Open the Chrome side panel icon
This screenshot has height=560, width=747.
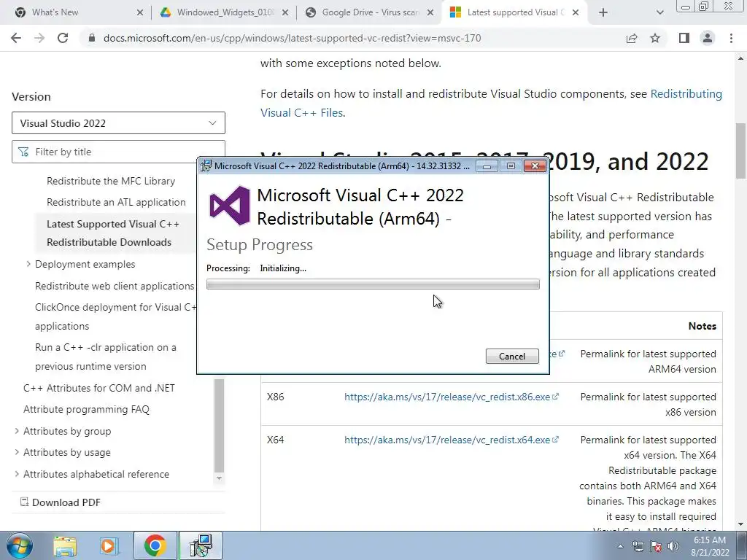coord(684,38)
